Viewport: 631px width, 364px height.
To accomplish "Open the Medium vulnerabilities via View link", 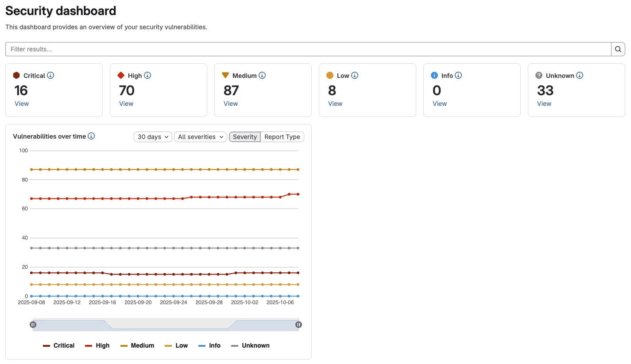I will click(230, 103).
